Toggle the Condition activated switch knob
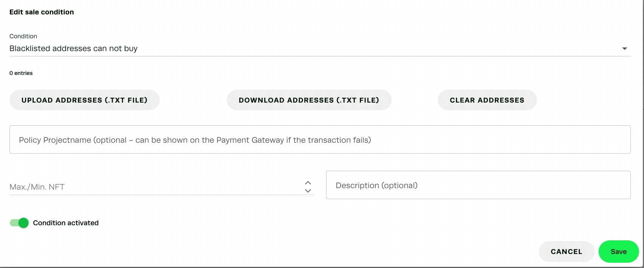 tap(23, 223)
